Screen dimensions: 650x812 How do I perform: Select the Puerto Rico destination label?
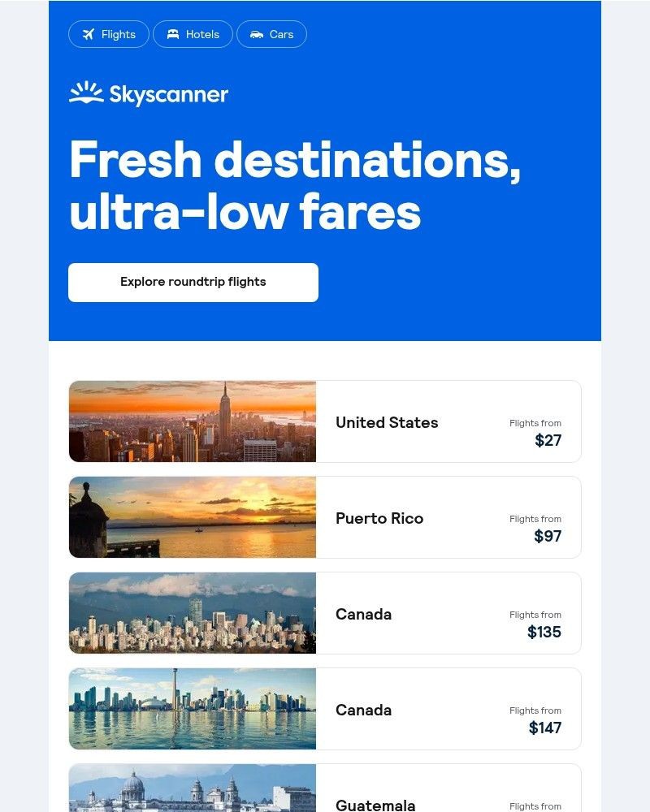point(379,518)
